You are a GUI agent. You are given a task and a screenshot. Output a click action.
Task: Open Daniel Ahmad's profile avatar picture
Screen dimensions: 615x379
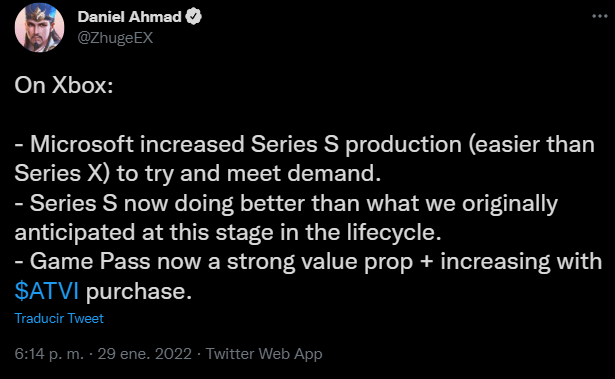(x=39, y=27)
